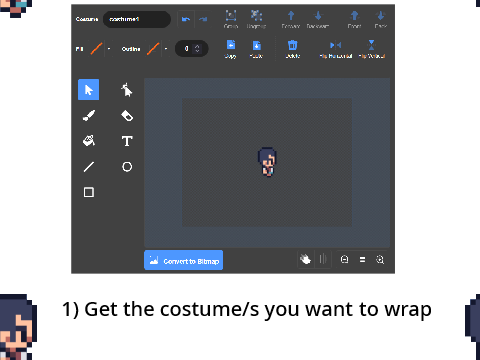This screenshot has width=480, height=360.
Task: Open the Outline color swatch
Action: click(153, 49)
